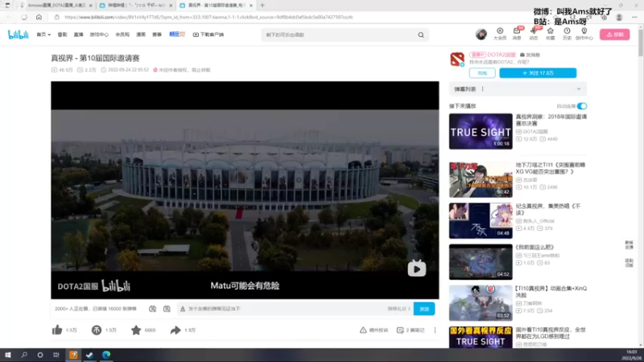Favorite the video with star icon

[136, 330]
